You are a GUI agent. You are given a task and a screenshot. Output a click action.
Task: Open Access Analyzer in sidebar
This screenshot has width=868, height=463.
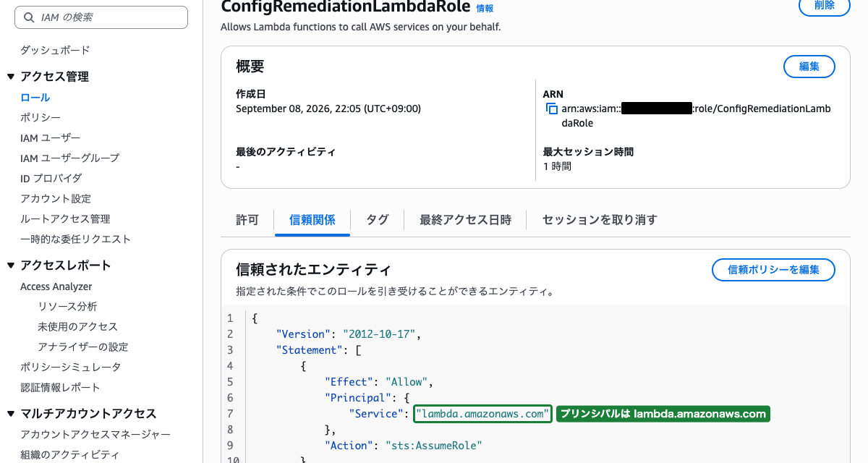(56, 286)
